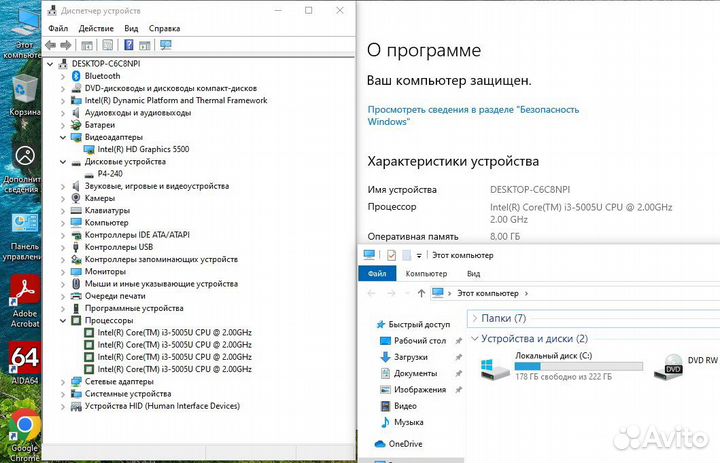Open the Properties sheet icon in Device Manager toolbar

(x=107, y=45)
